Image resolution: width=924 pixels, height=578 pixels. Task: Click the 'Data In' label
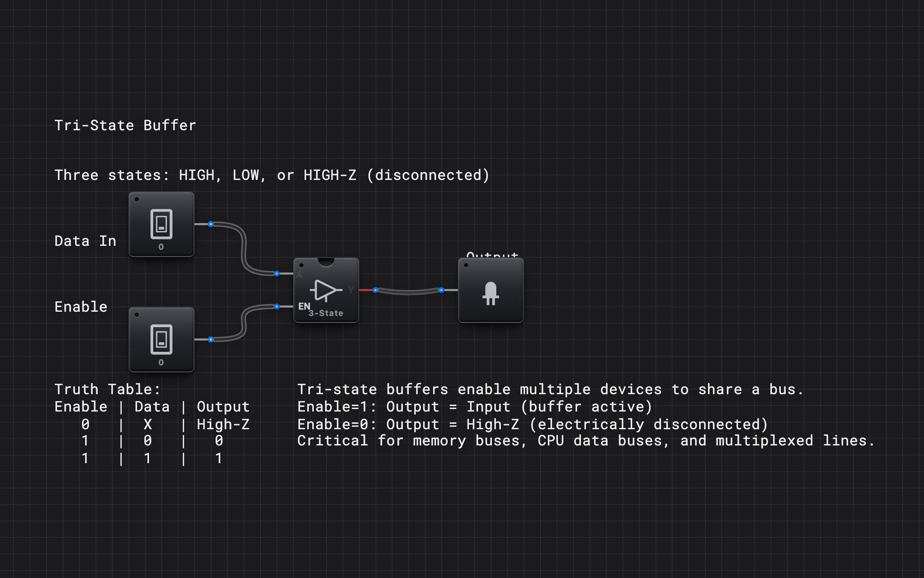click(x=85, y=241)
